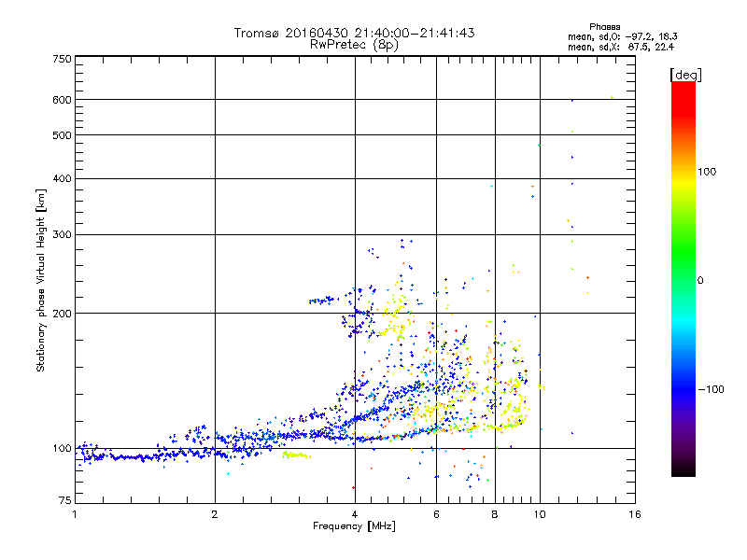Click the x-axis tick label '10'
Image resolution: width=747 pixels, height=560 pixels.
tap(540, 514)
